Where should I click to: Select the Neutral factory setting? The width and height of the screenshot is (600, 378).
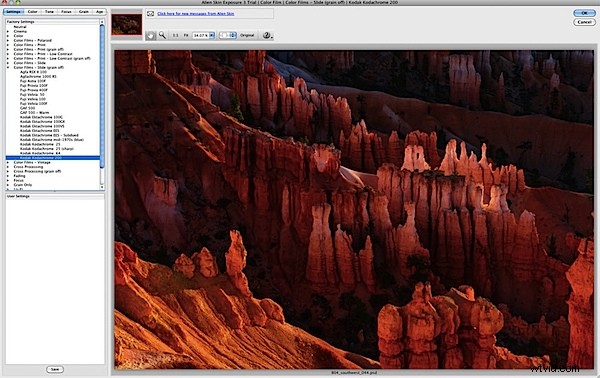coord(20,27)
